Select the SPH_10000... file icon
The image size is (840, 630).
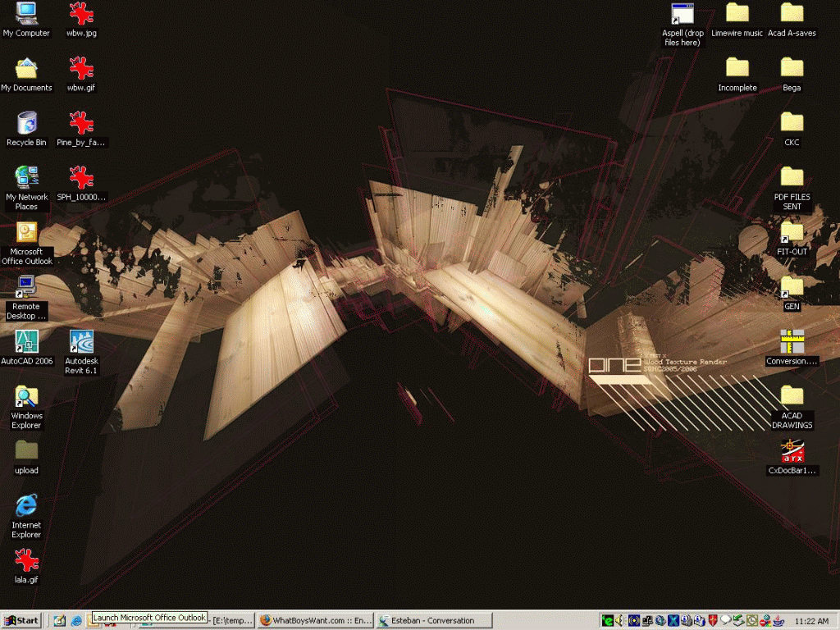(81, 184)
